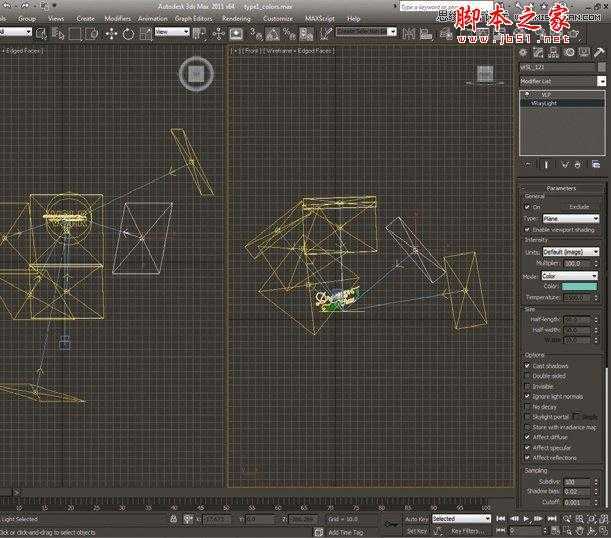Screen dimensions: 611x538
Task: Open the selection filter dropdown in toolbar
Action: 16,32
